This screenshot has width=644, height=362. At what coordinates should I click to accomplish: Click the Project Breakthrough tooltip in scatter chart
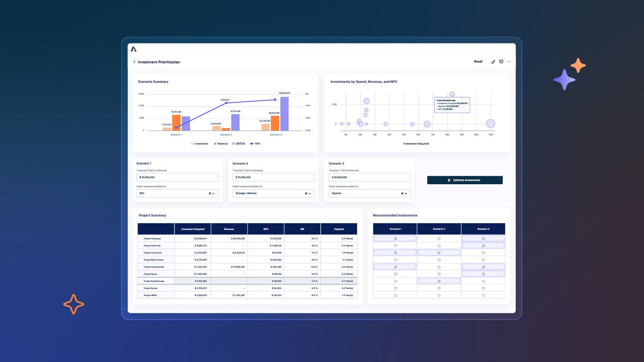tap(452, 105)
